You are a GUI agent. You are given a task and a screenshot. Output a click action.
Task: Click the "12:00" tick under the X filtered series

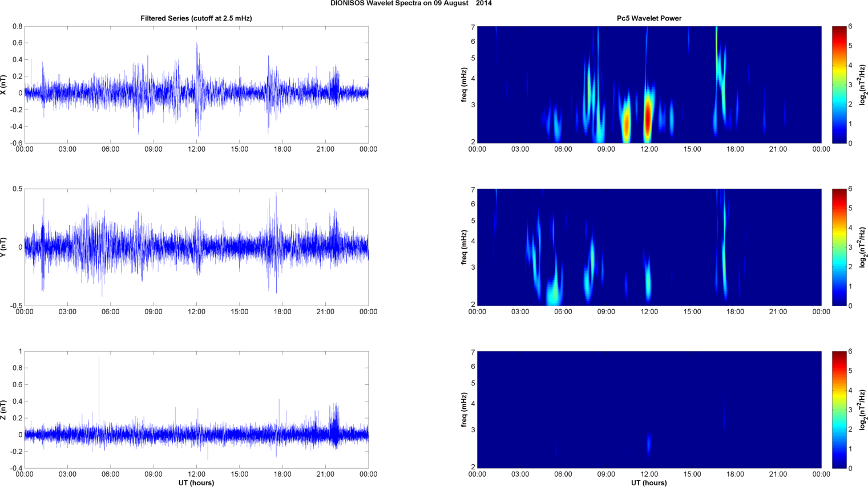[196, 149]
